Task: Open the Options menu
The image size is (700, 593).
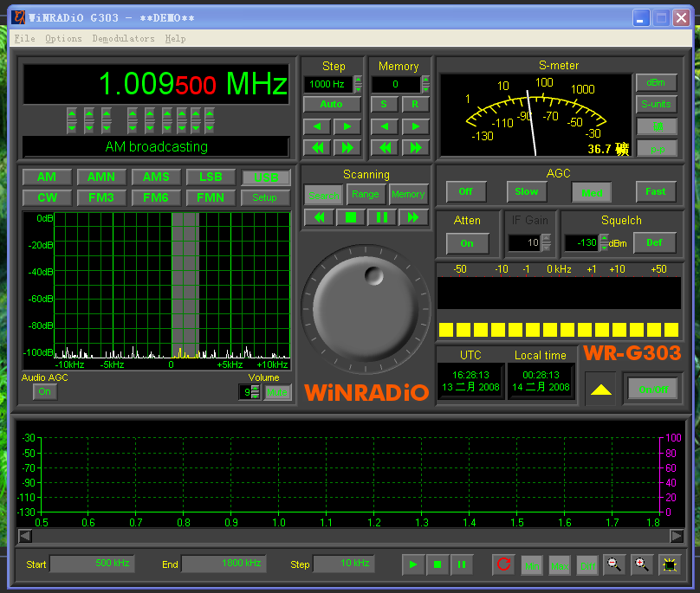Action: tap(64, 38)
